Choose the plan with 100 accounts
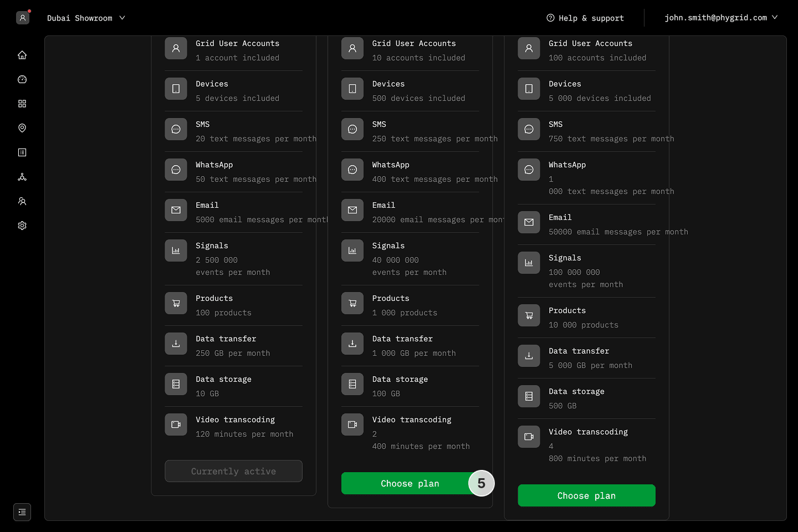The width and height of the screenshot is (798, 532). (x=586, y=495)
